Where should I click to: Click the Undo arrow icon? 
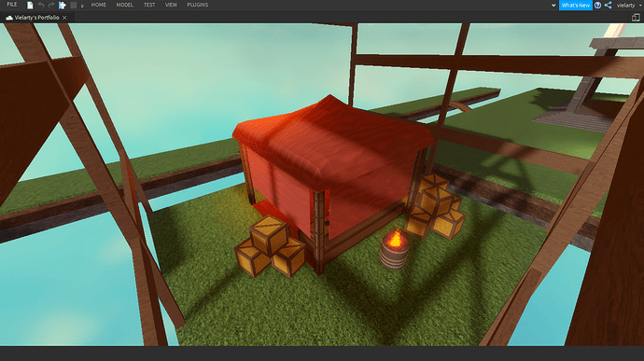(41, 6)
